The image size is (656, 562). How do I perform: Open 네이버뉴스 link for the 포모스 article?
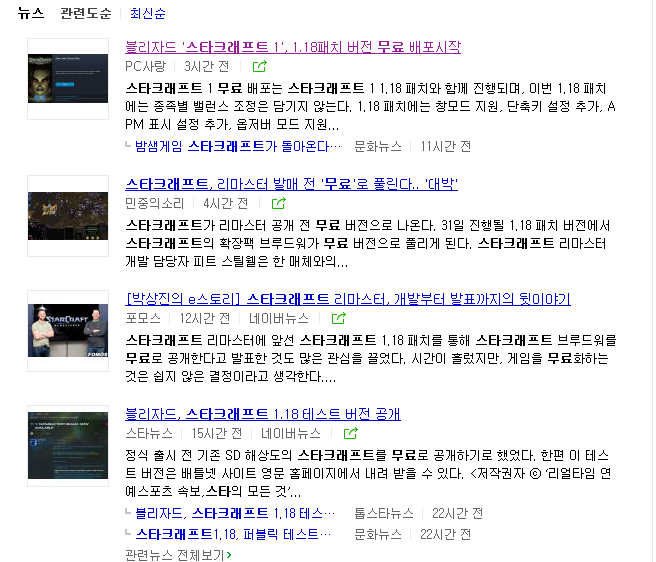[279, 318]
